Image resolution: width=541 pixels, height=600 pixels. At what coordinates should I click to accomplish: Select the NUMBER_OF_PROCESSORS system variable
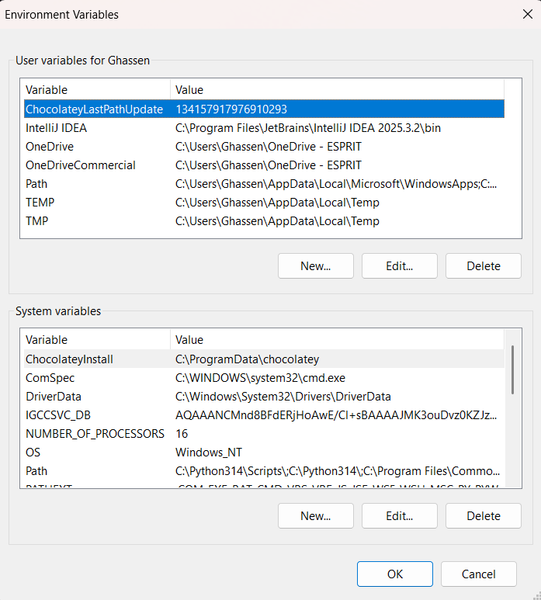click(264, 434)
